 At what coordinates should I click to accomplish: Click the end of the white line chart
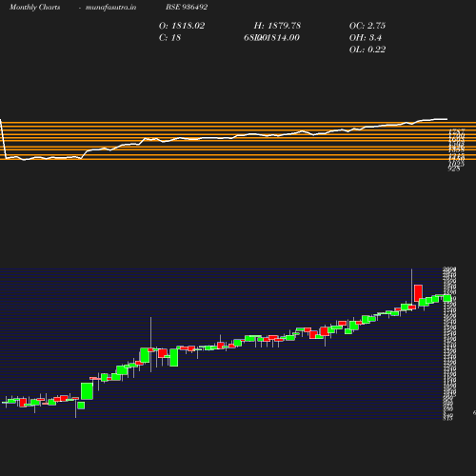(x=446, y=119)
